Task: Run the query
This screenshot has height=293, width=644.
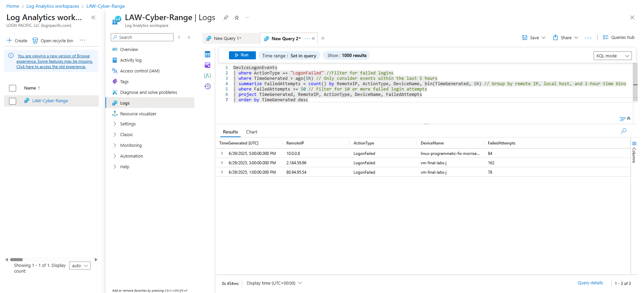Action: point(242,55)
